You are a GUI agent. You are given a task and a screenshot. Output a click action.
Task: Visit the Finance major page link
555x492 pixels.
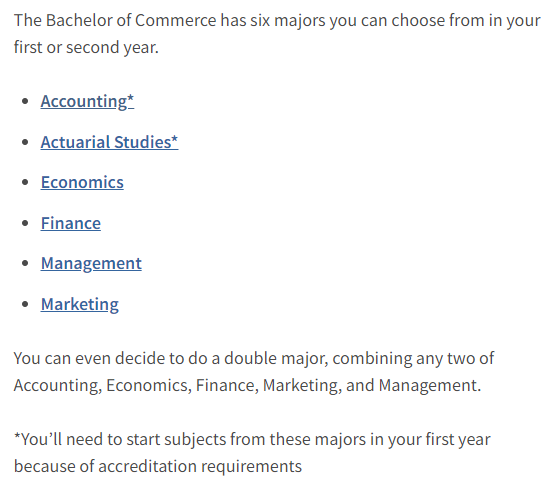[x=71, y=223]
